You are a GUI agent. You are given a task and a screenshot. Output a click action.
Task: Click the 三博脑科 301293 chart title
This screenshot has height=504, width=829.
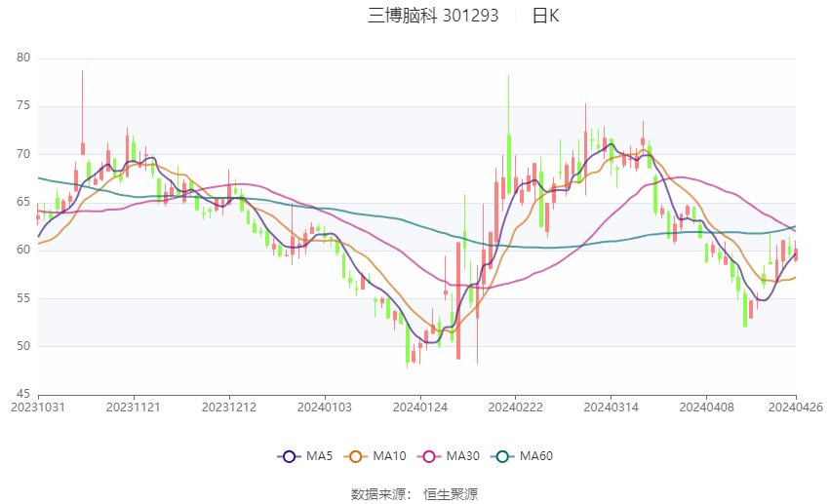pos(433,16)
